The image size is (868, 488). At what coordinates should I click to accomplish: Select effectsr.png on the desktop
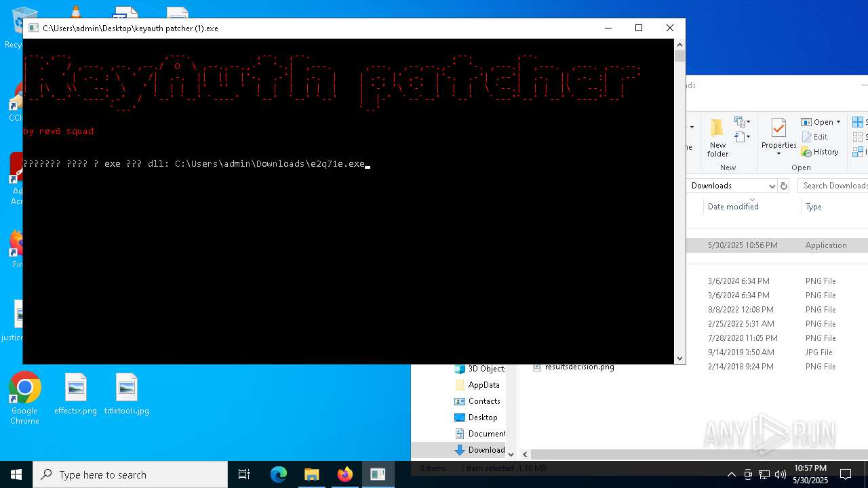pos(75,394)
